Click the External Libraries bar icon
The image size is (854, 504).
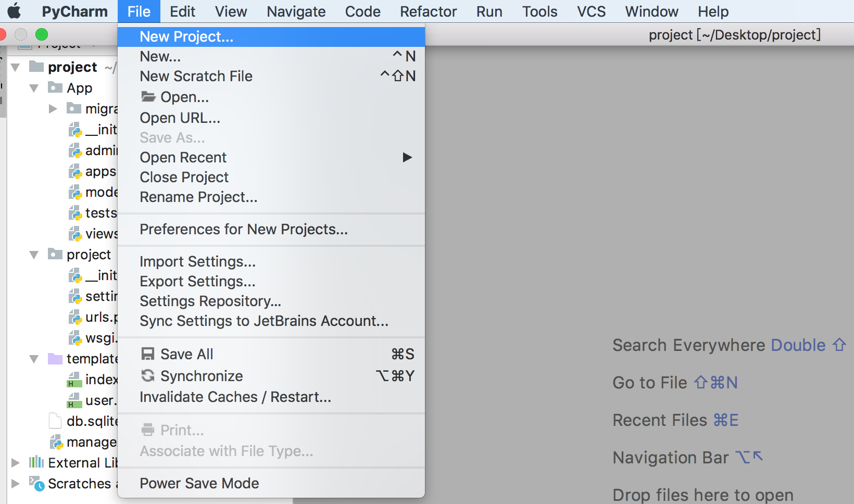click(x=36, y=462)
